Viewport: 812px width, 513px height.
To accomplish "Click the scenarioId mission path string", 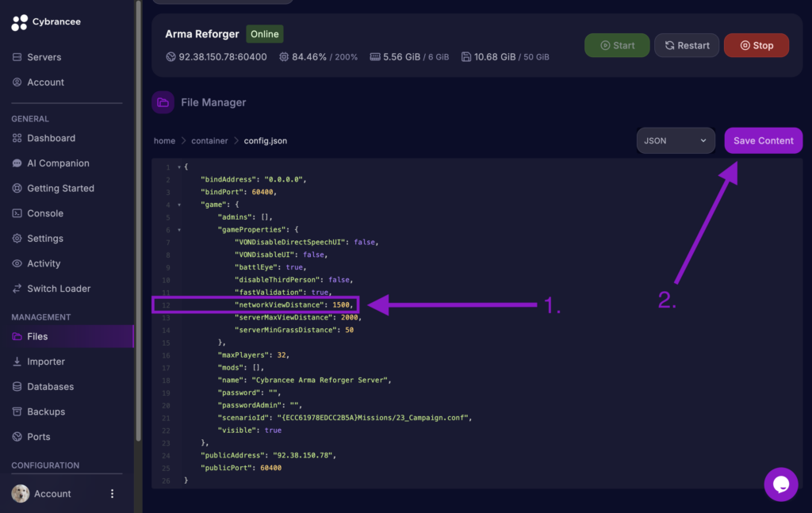I will 373,418.
